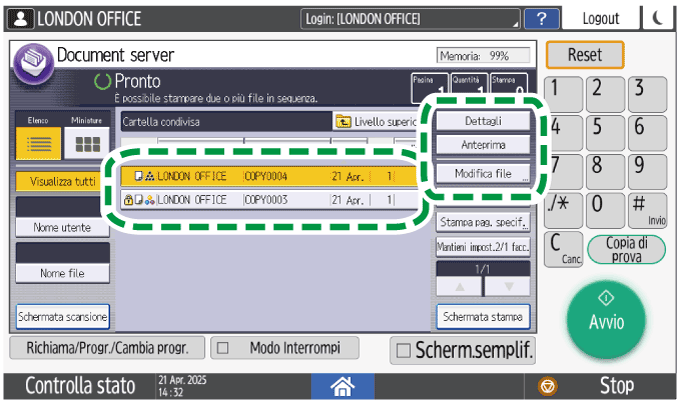Viewport: 680px width, 404px height.
Task: Tap Controlla stato in bottom bar
Action: (80, 386)
